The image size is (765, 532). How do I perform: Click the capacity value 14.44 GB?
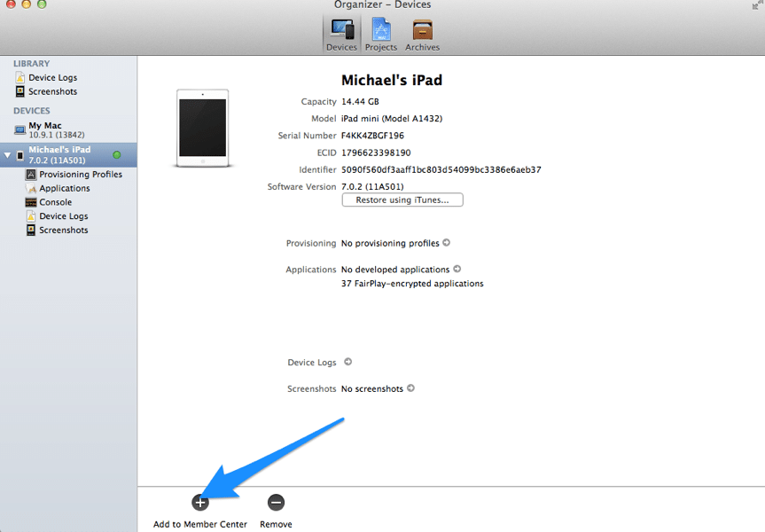point(360,101)
